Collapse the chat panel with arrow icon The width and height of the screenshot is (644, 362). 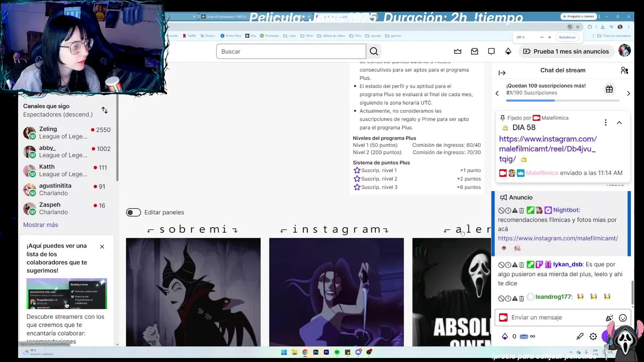(502, 73)
